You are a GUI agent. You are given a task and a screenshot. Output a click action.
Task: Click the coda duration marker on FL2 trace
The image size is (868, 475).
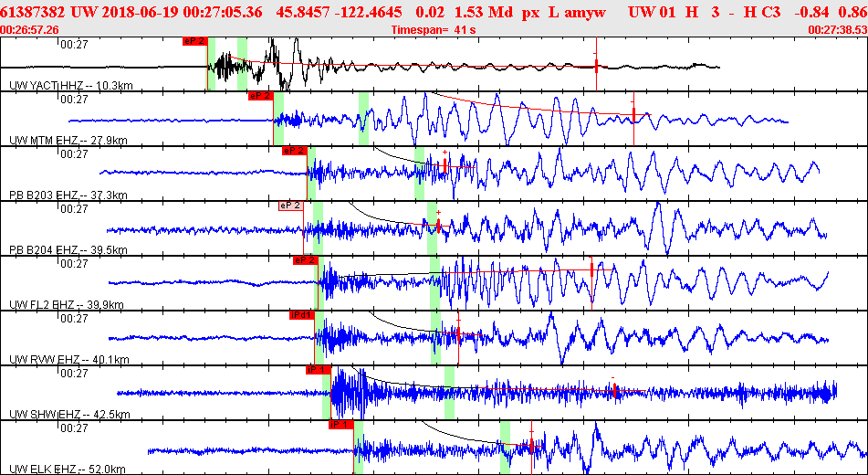point(591,269)
